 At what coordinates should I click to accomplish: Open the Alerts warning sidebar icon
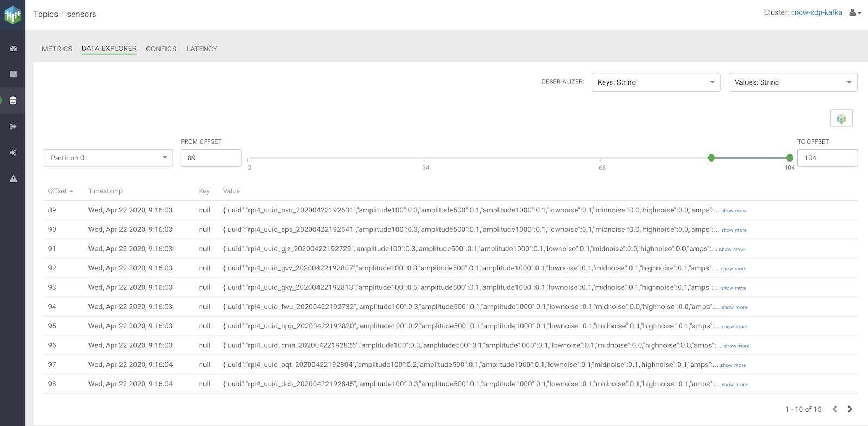(14, 178)
